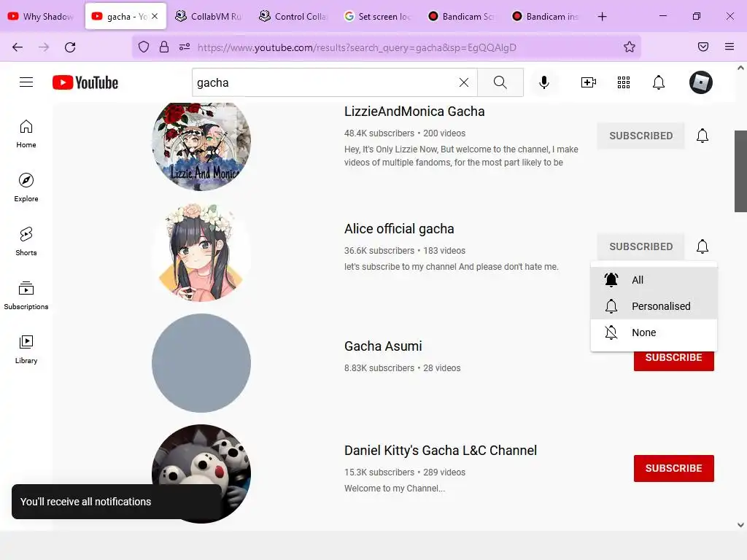Click the page vertical scrollbar thumb
This screenshot has height=560, width=747.
(x=740, y=171)
